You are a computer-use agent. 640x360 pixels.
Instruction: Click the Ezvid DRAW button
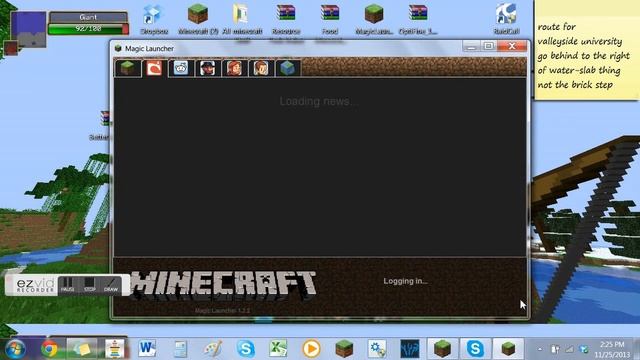111,284
